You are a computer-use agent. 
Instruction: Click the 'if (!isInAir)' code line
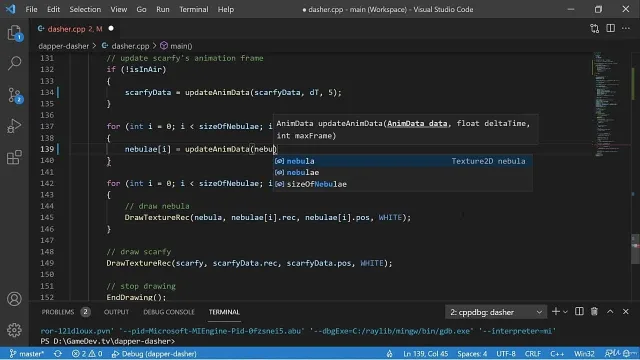coord(136,69)
